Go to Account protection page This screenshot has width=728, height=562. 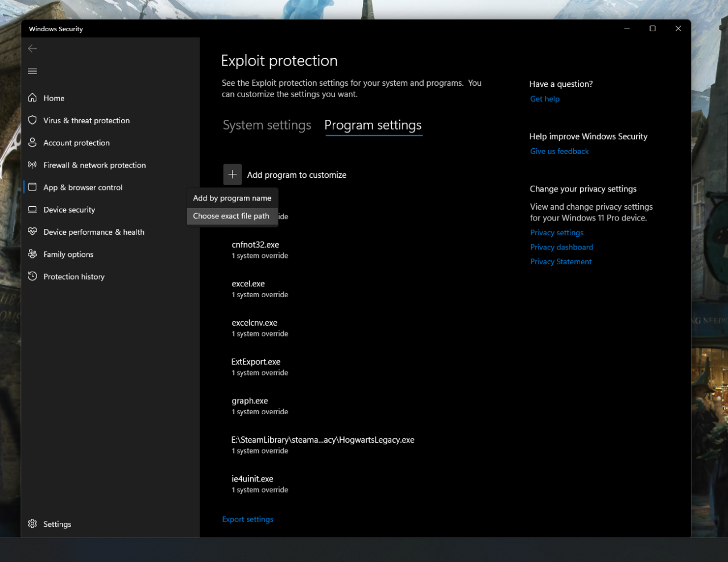coord(76,143)
